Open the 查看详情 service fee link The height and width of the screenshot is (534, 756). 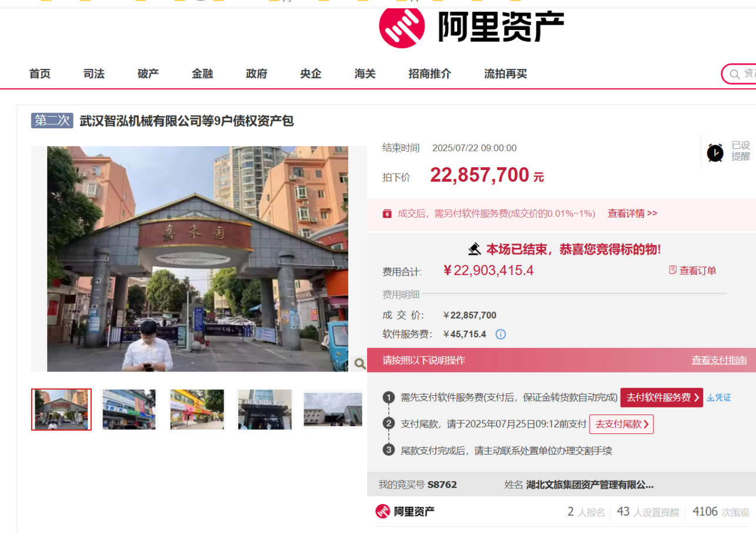tap(632, 213)
